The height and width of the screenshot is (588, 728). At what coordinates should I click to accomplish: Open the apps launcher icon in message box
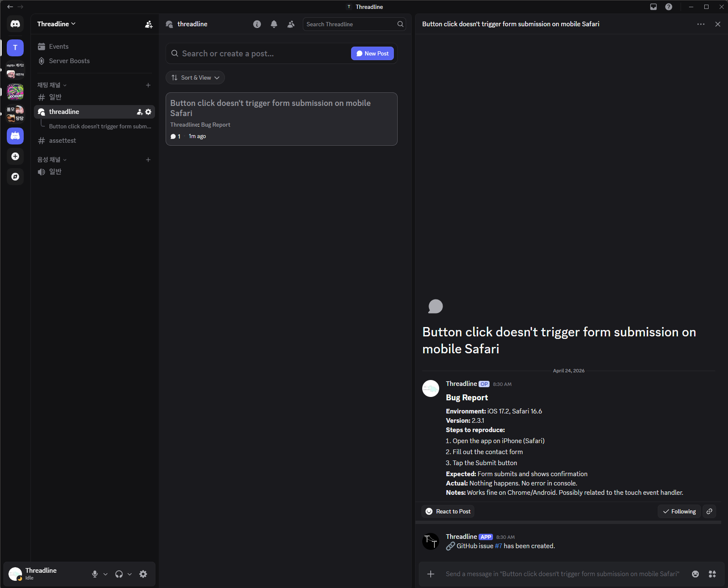[x=712, y=574]
